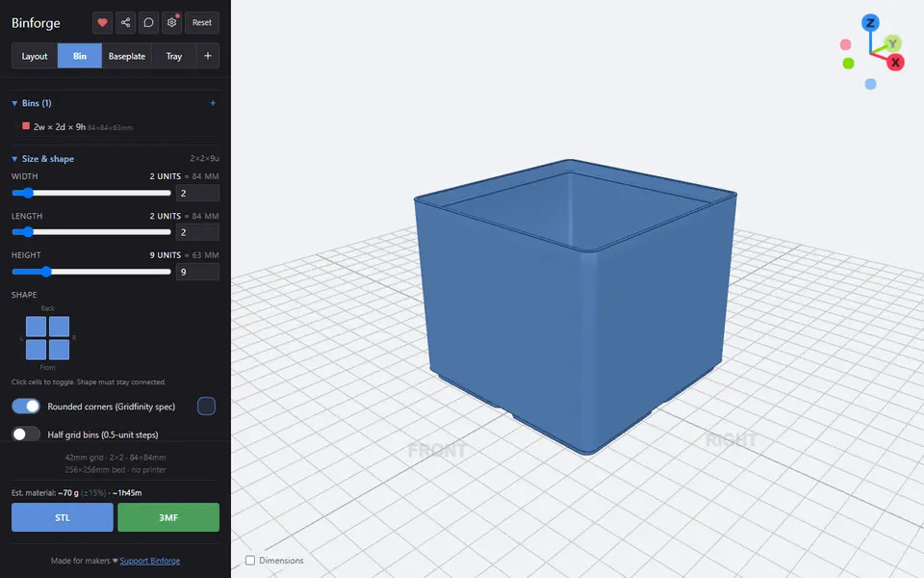Click the light blue negative Z gizmo dot
Screen dimensions: 924x578
(870, 84)
